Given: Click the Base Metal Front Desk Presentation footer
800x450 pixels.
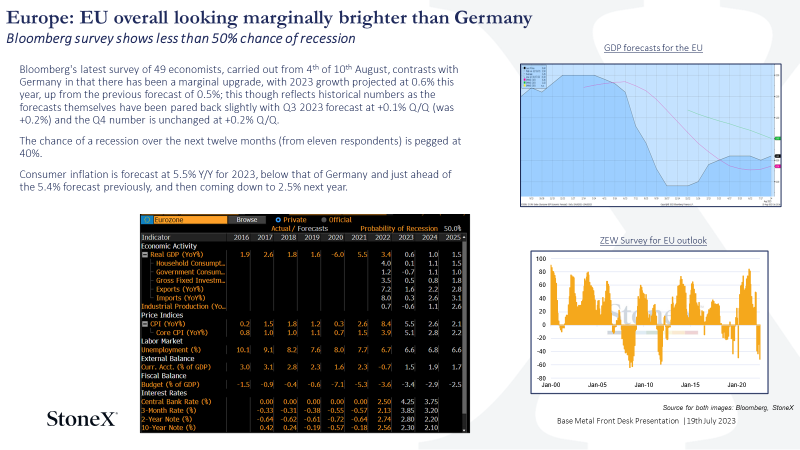Looking at the screenshot, I should (646, 421).
